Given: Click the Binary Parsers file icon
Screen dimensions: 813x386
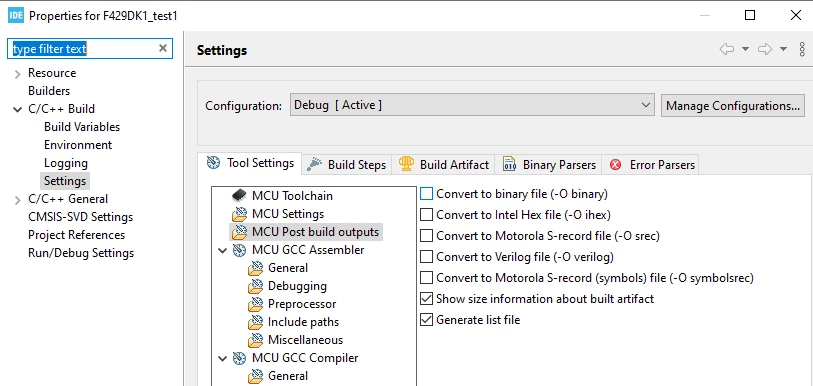Looking at the screenshot, I should (x=509, y=164).
